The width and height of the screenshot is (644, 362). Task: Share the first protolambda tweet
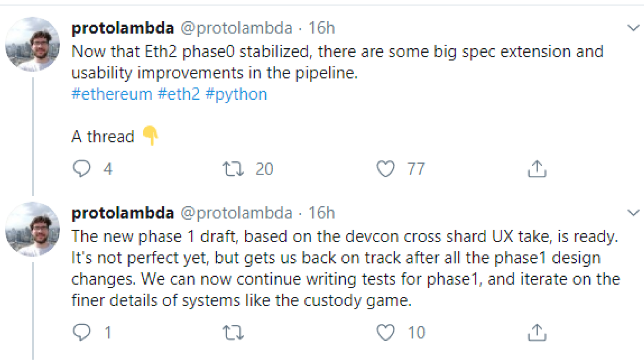[x=537, y=169]
